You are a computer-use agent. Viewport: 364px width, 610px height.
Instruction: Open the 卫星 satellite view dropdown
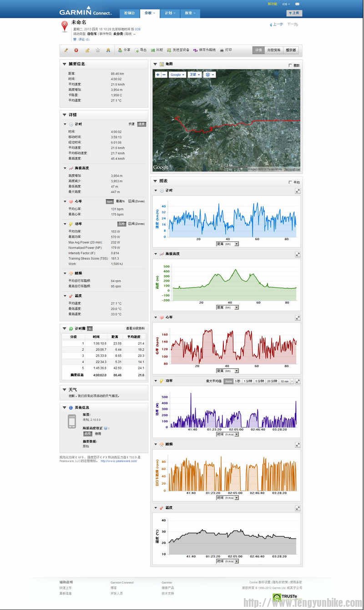click(x=195, y=74)
